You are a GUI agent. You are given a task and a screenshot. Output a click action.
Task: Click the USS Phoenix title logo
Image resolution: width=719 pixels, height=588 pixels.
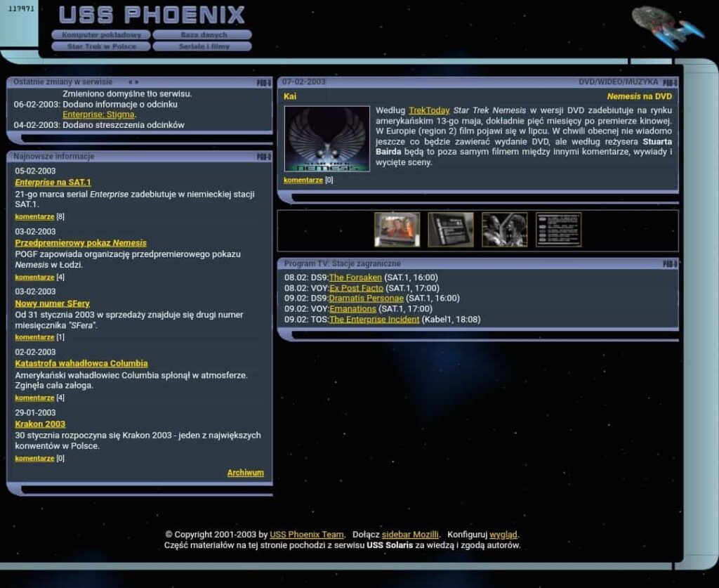pyautogui.click(x=152, y=15)
